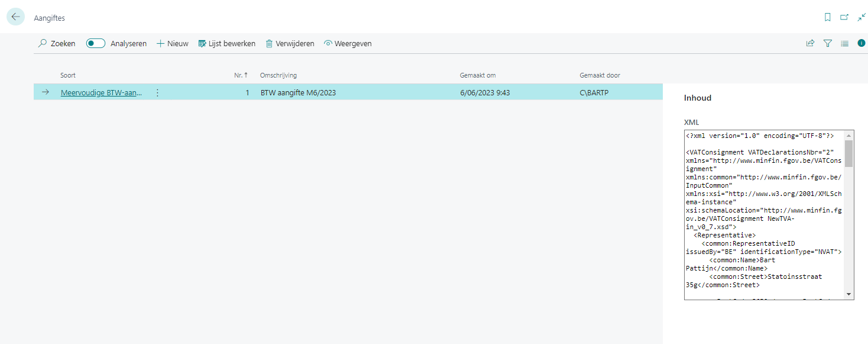This screenshot has height=344, width=868.
Task: Click inside the XML content text box
Action: [763, 213]
